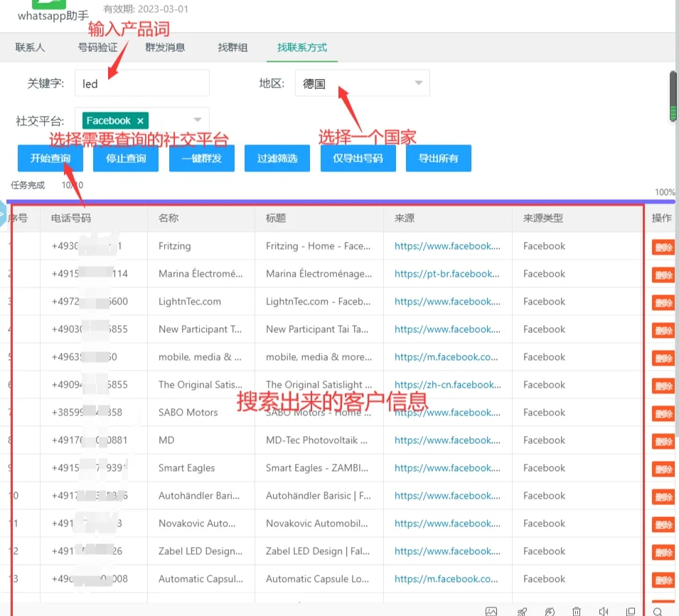
Task: Stop the search with 停止查询
Action: pyautogui.click(x=126, y=158)
